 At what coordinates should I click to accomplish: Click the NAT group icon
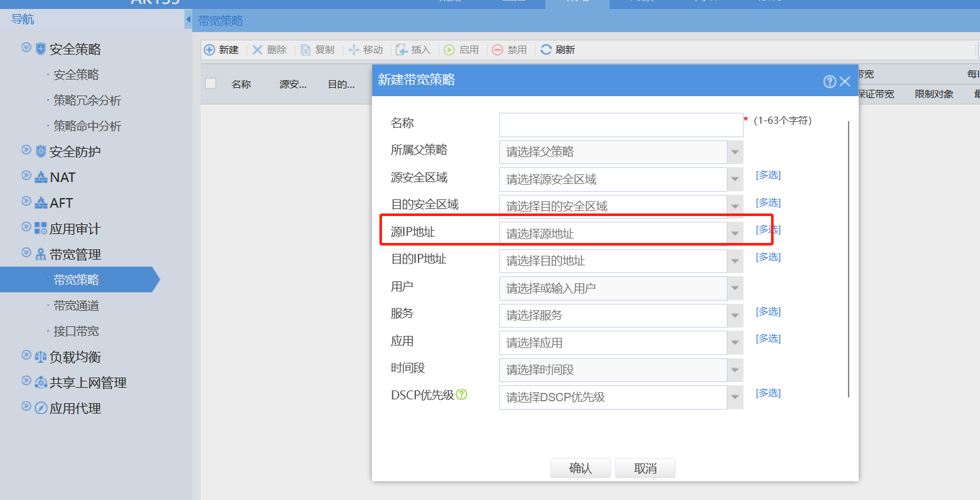tap(41, 177)
